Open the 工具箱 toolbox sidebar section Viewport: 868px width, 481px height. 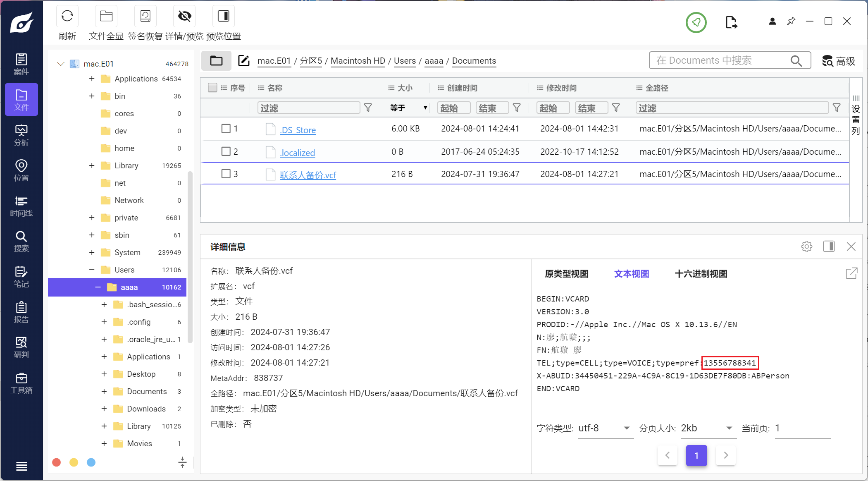tap(21, 383)
